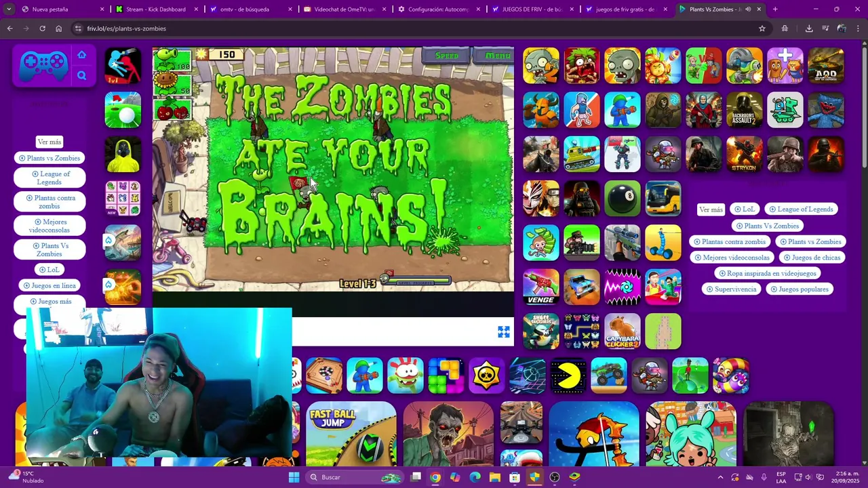The width and height of the screenshot is (868, 488).
Task: Open the Strykon shooter game icon
Action: pos(745,154)
